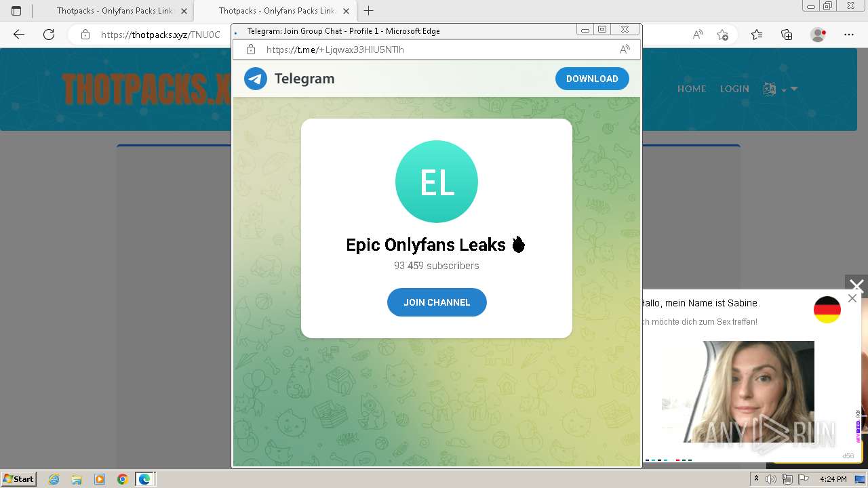Click the Action Center flag tray icon
868x488 pixels.
click(x=803, y=479)
